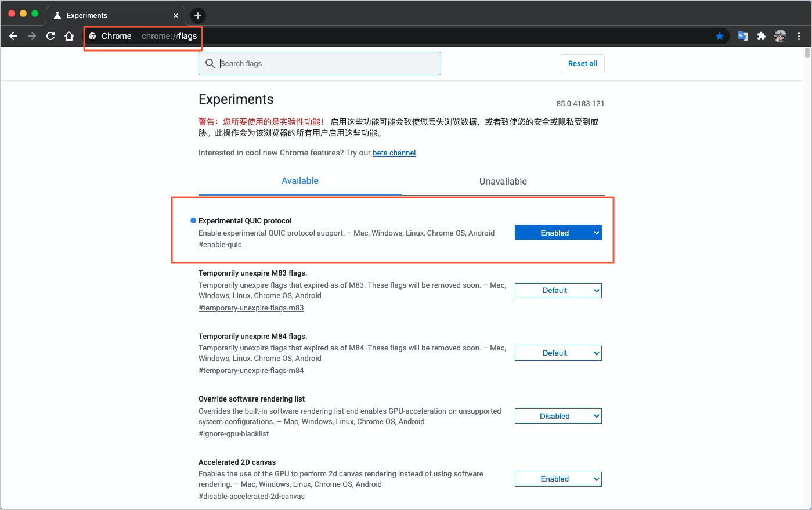This screenshot has height=510, width=812.
Task: Click the forward navigation arrow
Action: (x=32, y=36)
